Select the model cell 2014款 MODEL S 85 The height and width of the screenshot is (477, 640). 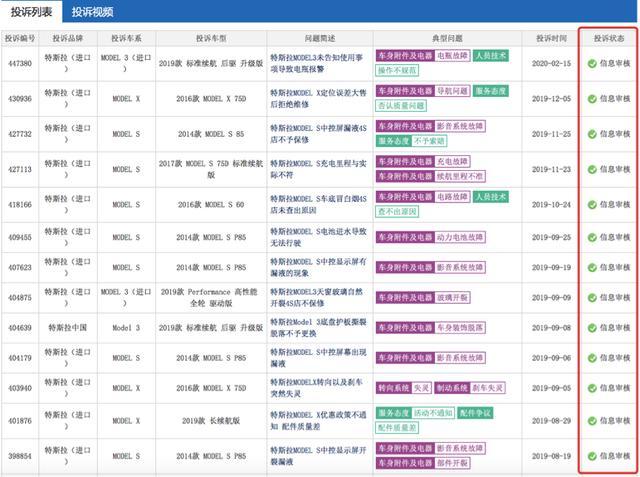211,134
